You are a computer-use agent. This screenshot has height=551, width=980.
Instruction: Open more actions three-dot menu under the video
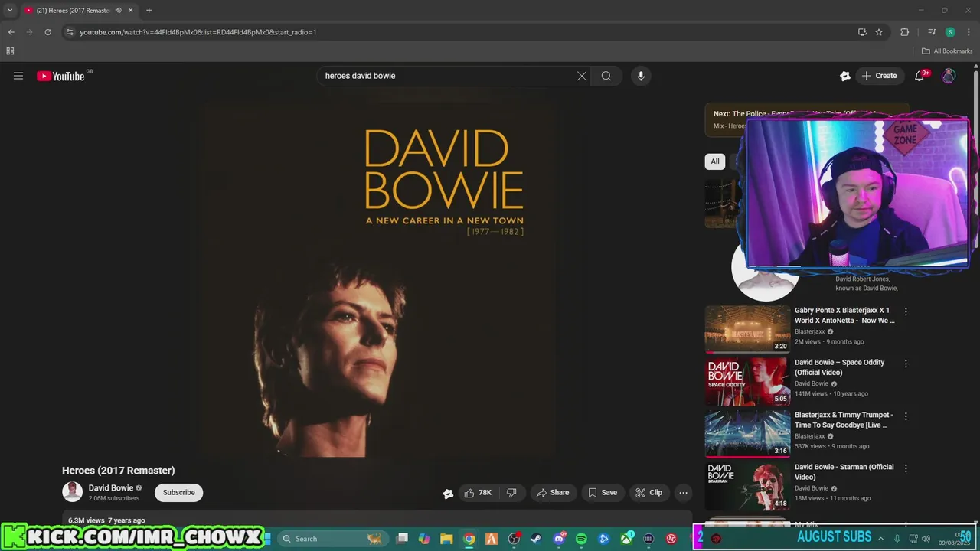click(x=684, y=493)
